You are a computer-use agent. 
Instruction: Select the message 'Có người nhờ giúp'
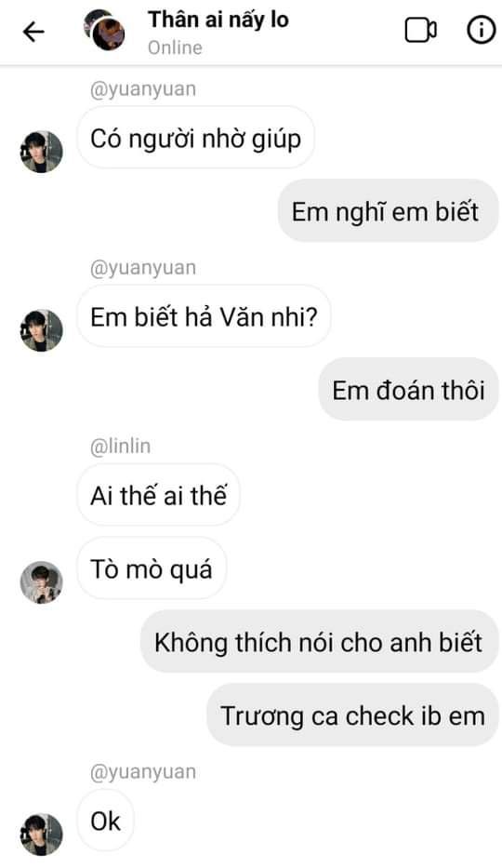196,138
